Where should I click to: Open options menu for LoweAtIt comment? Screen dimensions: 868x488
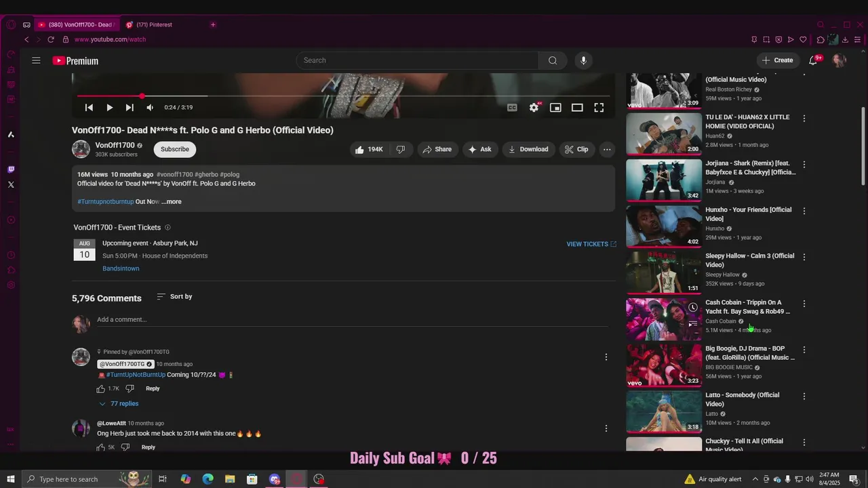pyautogui.click(x=606, y=428)
